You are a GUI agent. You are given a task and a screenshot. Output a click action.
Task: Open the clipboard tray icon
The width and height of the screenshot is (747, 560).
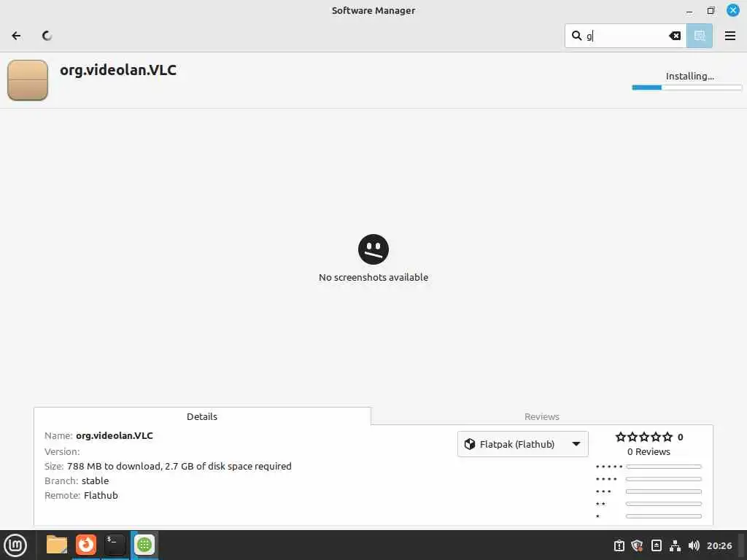point(619,545)
